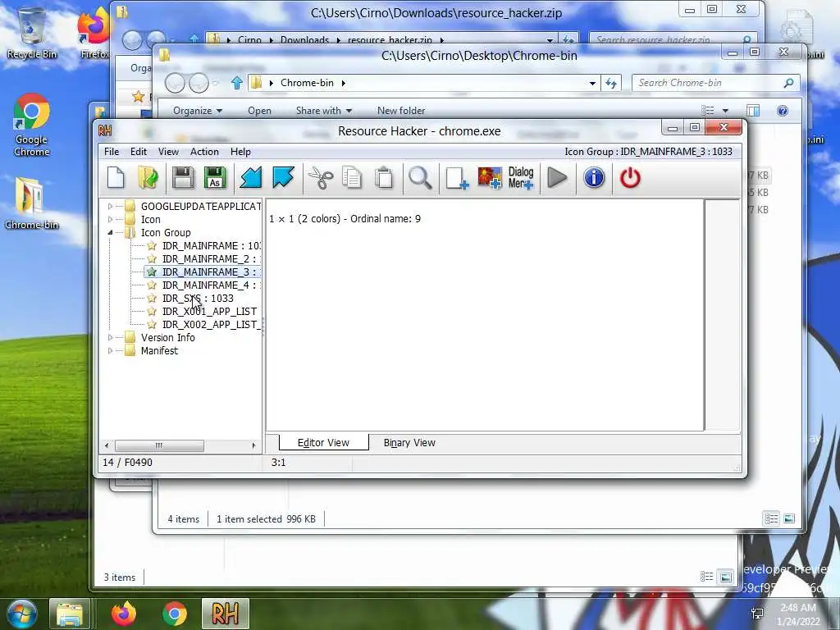Click Chrome-bin breadcrumb in address bar
Viewport: 840px width, 630px height.
307,83
